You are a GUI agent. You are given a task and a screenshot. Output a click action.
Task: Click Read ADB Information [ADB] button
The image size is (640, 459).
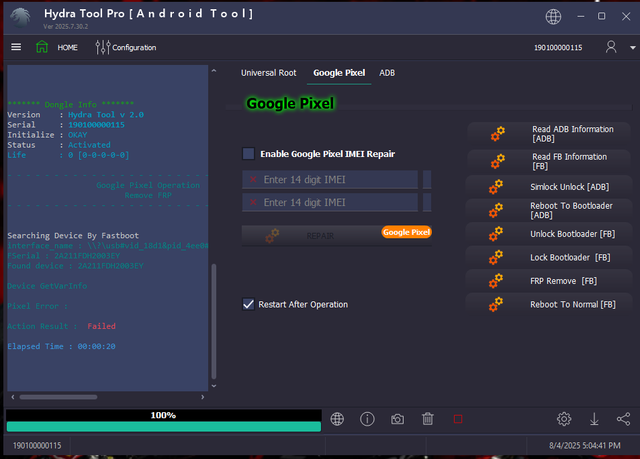pyautogui.click(x=549, y=134)
